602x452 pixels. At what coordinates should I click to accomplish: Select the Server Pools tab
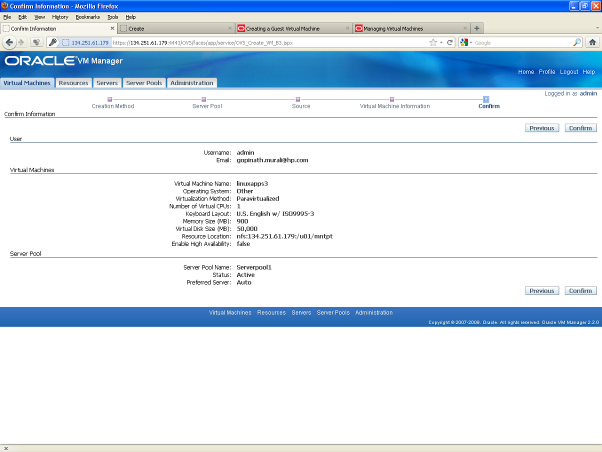pos(144,83)
